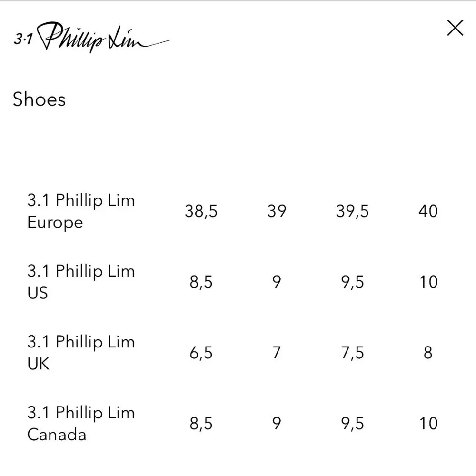
Task: Select US size 10
Action: tap(428, 282)
